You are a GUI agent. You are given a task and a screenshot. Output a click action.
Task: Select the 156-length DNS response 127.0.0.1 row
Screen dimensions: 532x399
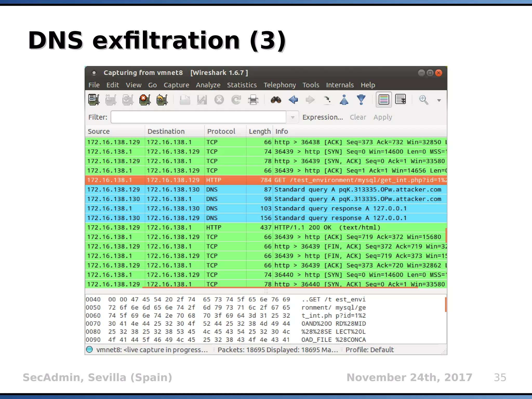point(266,218)
